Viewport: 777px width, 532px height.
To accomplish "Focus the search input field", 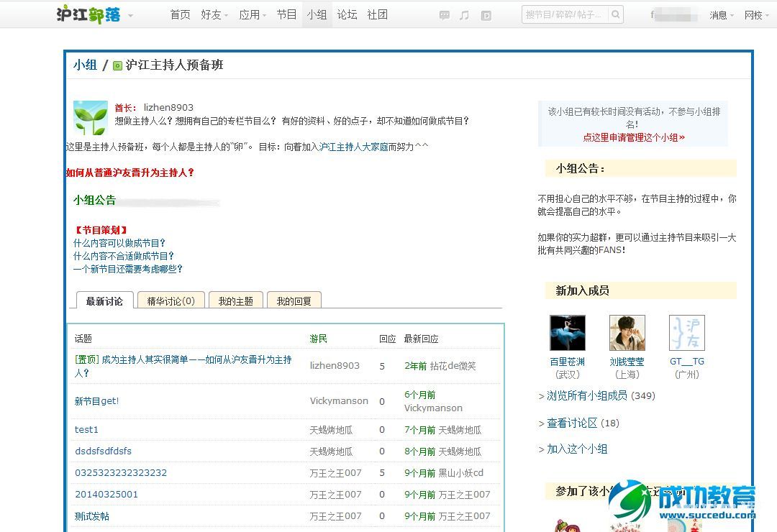I will 565,14.
